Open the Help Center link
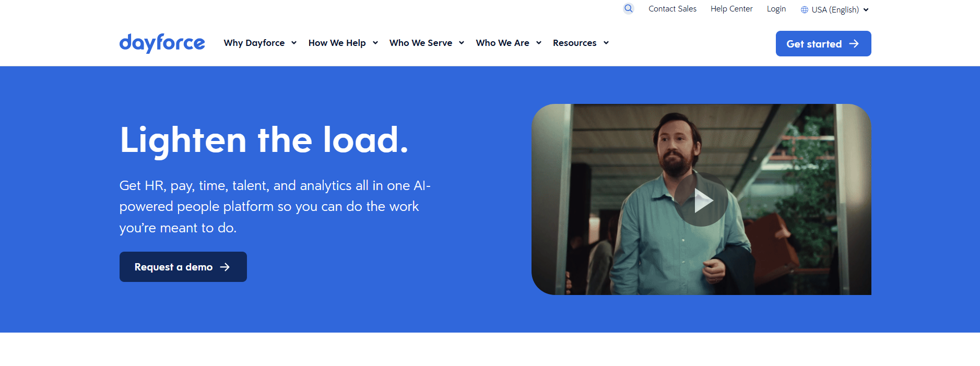This screenshot has height=366, width=980. click(731, 9)
